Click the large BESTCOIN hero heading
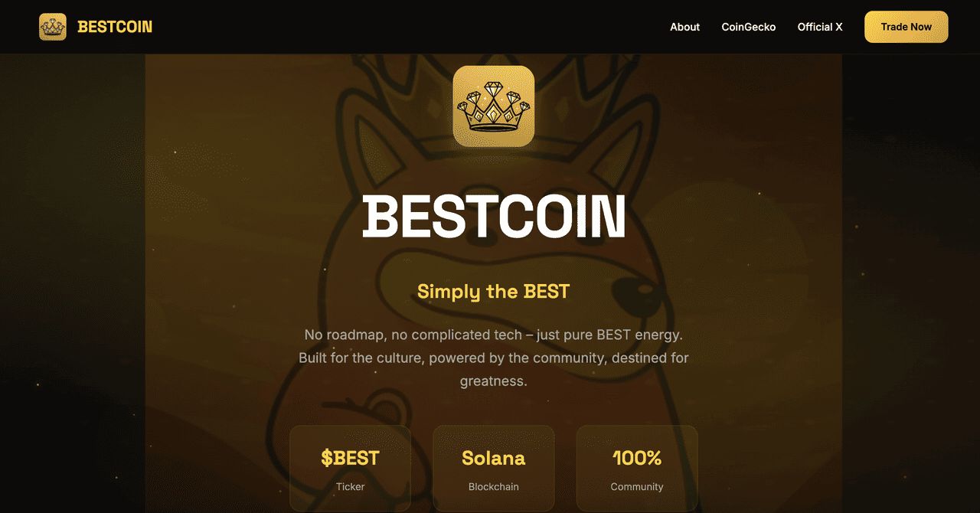 [494, 217]
